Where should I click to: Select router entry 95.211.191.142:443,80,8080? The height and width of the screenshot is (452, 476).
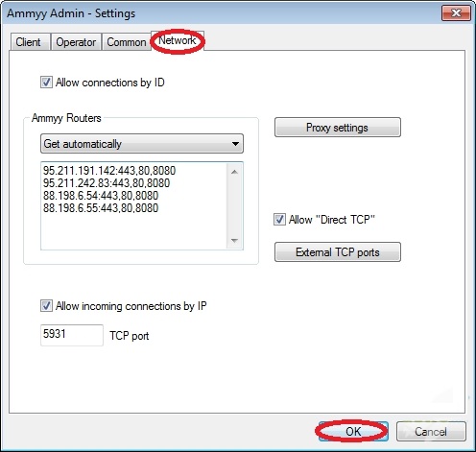pyautogui.click(x=109, y=171)
